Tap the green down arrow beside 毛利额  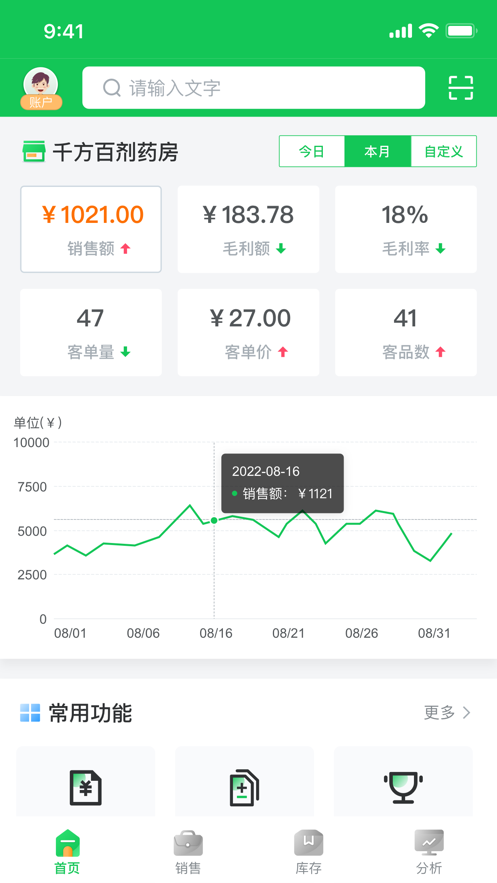click(281, 248)
